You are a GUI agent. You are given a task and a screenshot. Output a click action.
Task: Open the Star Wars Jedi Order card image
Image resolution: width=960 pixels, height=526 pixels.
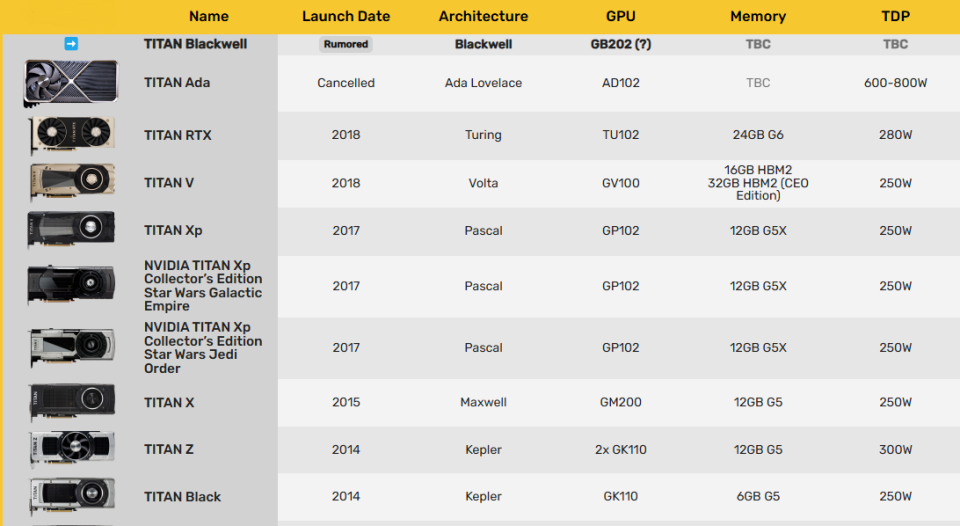click(x=72, y=347)
